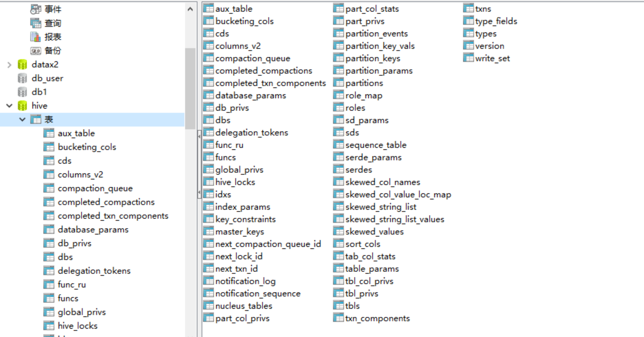Collapse the 表 tables node
This screenshot has width=644, height=337.
tap(22, 120)
